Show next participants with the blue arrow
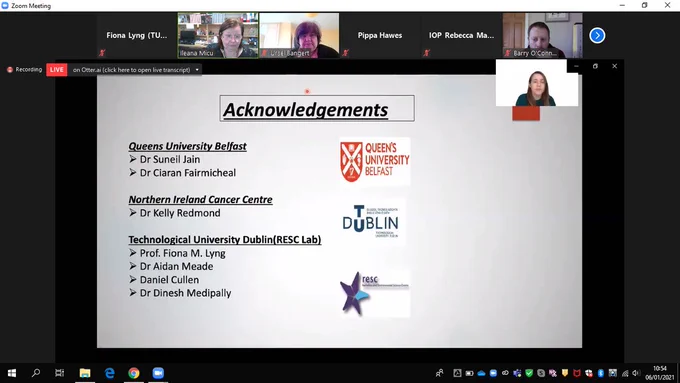The width and height of the screenshot is (680, 383). [x=597, y=36]
